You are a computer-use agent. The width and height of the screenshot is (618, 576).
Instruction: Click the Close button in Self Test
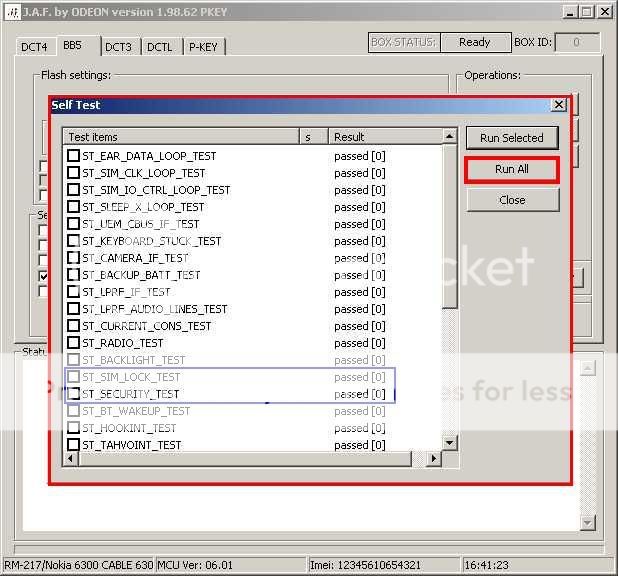pyautogui.click(x=512, y=200)
